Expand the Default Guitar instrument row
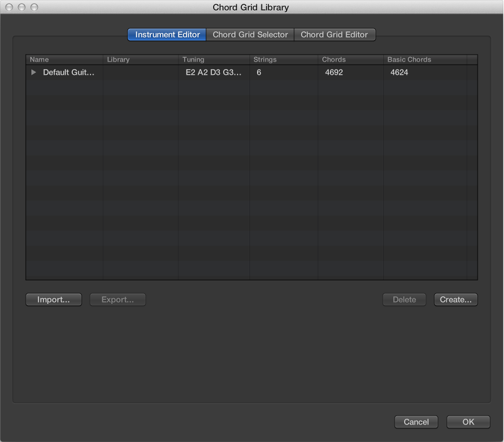 point(33,72)
